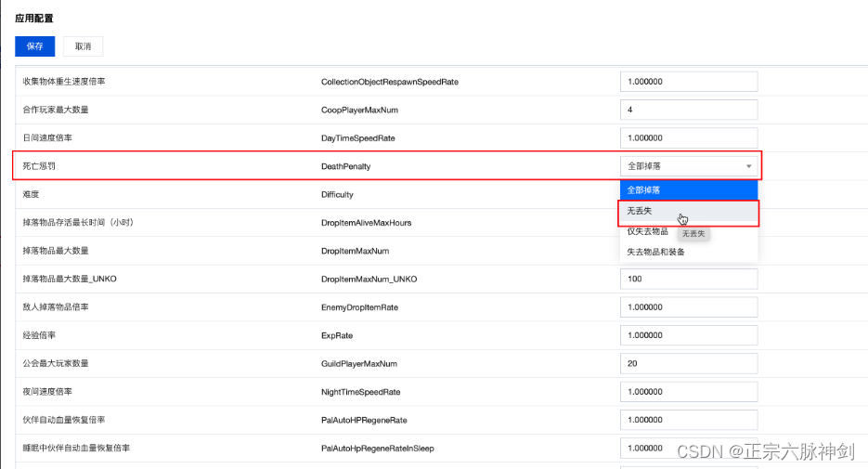868x469 pixels.
Task: Click the 日间速度倍率 label
Action: [47, 137]
